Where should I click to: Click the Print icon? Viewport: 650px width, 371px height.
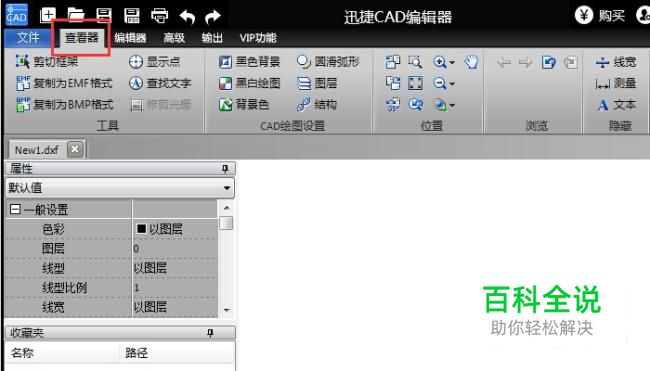click(160, 16)
